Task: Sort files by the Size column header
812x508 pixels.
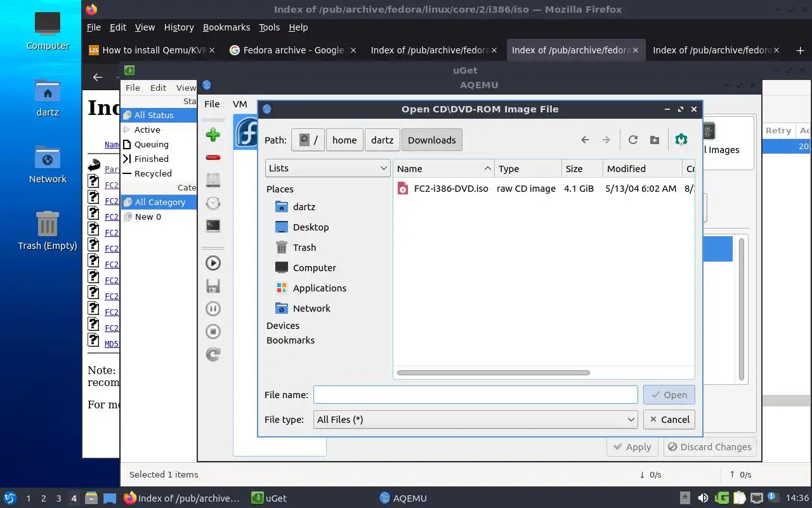Action: [582, 168]
